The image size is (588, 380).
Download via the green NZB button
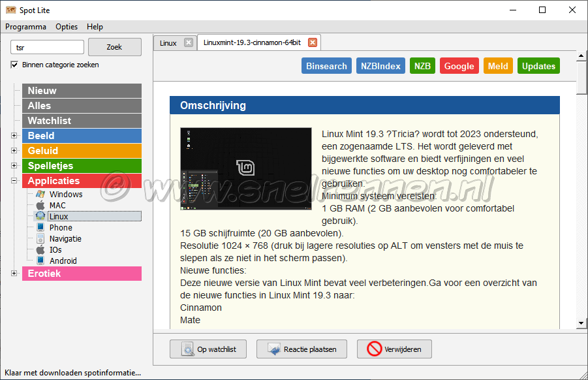423,66
